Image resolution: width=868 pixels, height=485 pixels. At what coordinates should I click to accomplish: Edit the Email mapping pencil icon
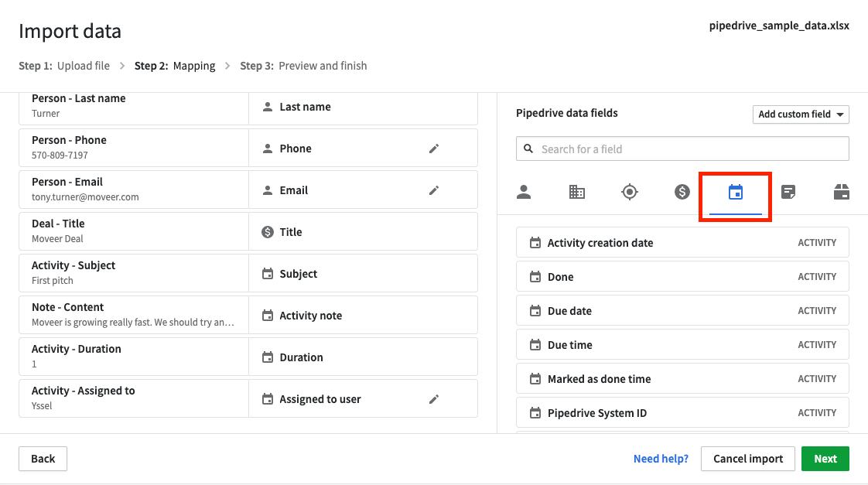(x=434, y=190)
